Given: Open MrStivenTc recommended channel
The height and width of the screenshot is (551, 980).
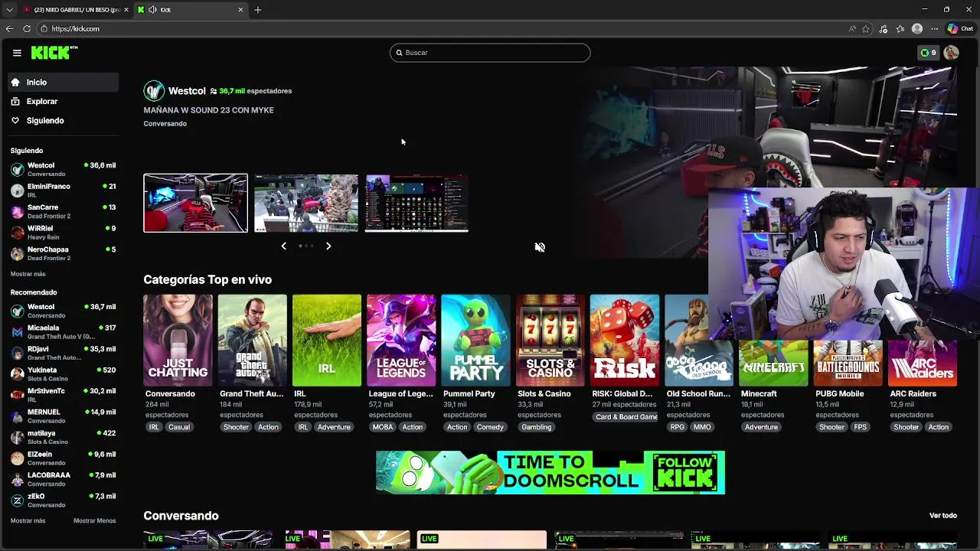Looking at the screenshot, I should (x=64, y=395).
